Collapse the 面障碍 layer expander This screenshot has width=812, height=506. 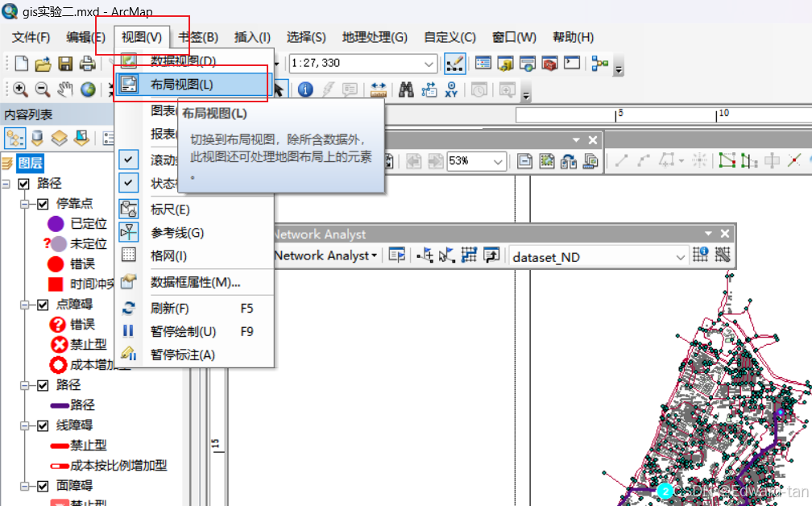pos(24,486)
